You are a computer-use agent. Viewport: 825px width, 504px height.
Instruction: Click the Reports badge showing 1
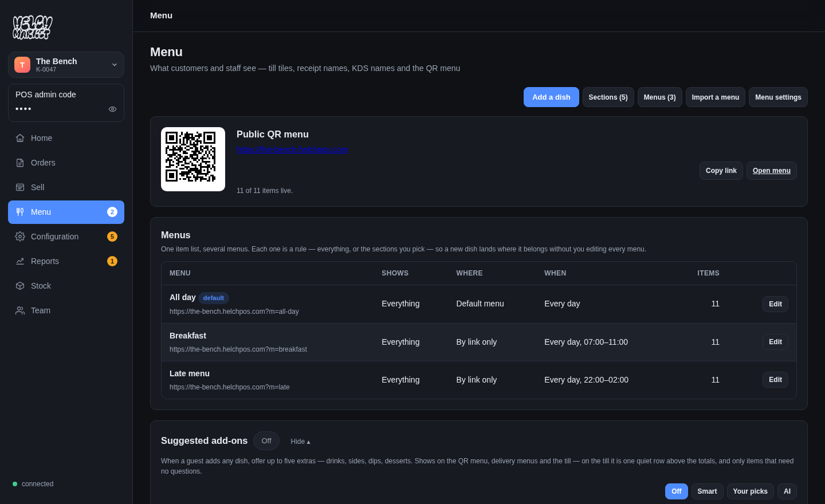pyautogui.click(x=112, y=261)
